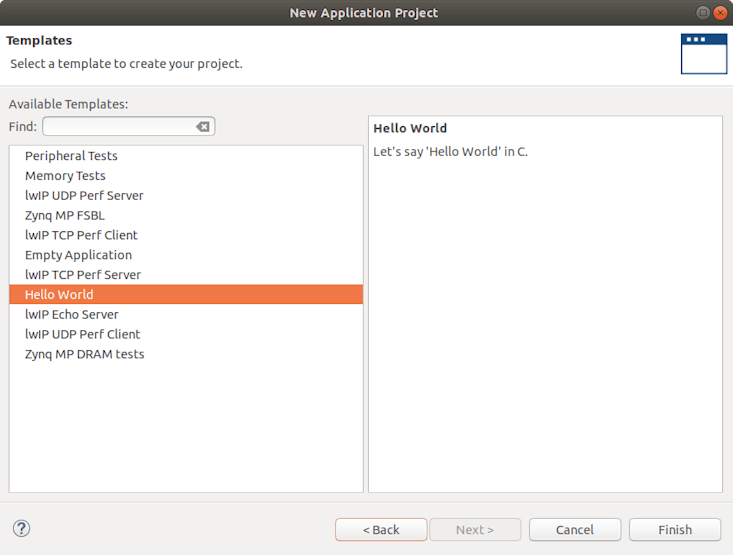Choose the lwIP UDP Perf Server template
This screenshot has width=733, height=555.
pyautogui.click(x=84, y=196)
